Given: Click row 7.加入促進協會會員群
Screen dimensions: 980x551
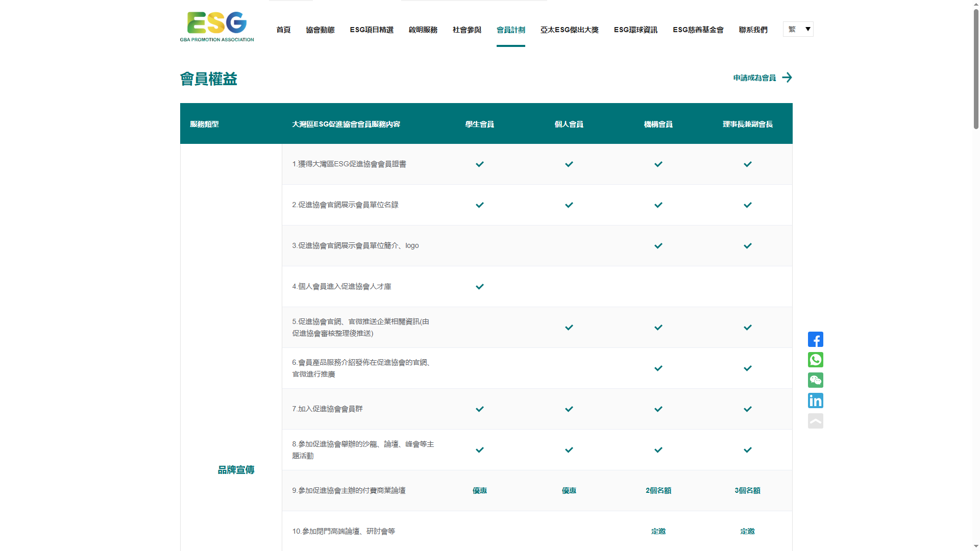Looking at the screenshot, I should (537, 409).
